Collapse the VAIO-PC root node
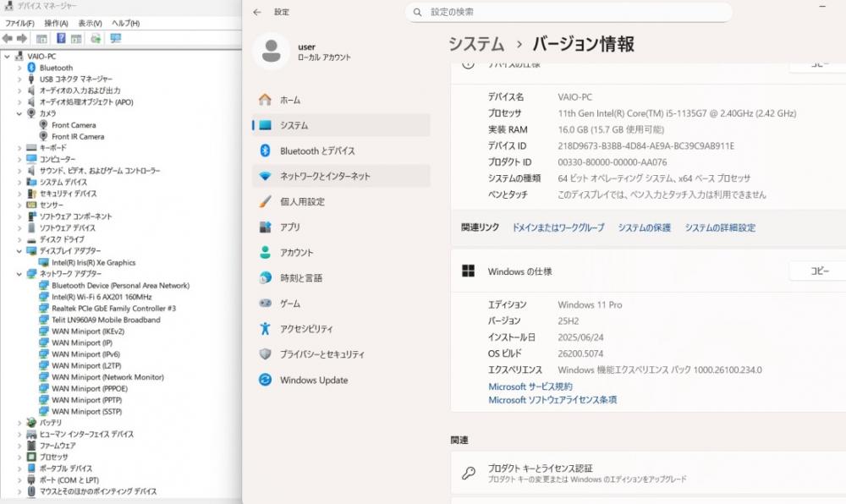 point(7,56)
